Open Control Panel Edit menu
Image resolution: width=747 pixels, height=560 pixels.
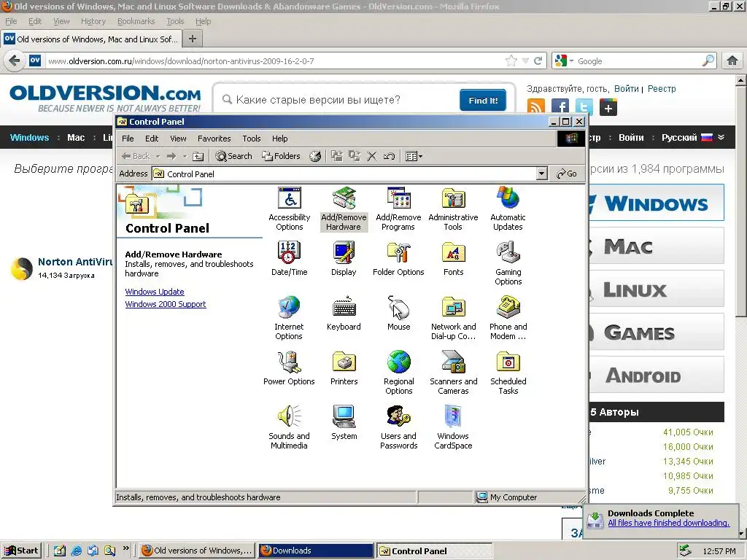click(152, 139)
